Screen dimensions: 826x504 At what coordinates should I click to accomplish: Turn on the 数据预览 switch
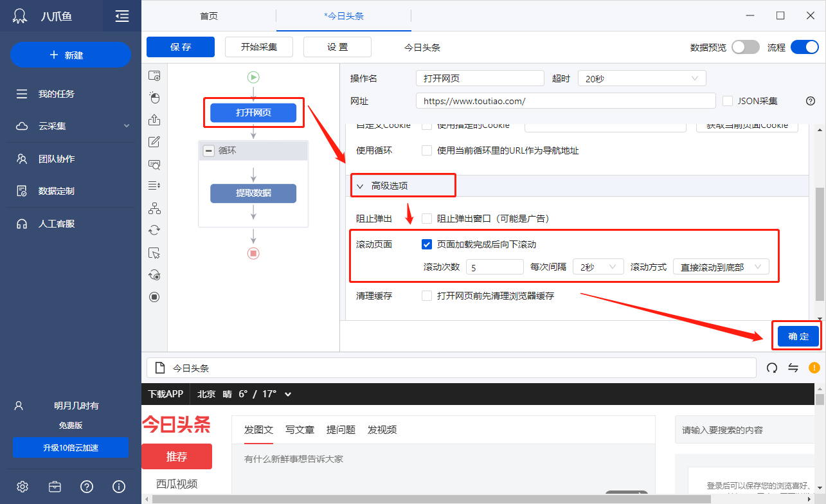coord(746,47)
